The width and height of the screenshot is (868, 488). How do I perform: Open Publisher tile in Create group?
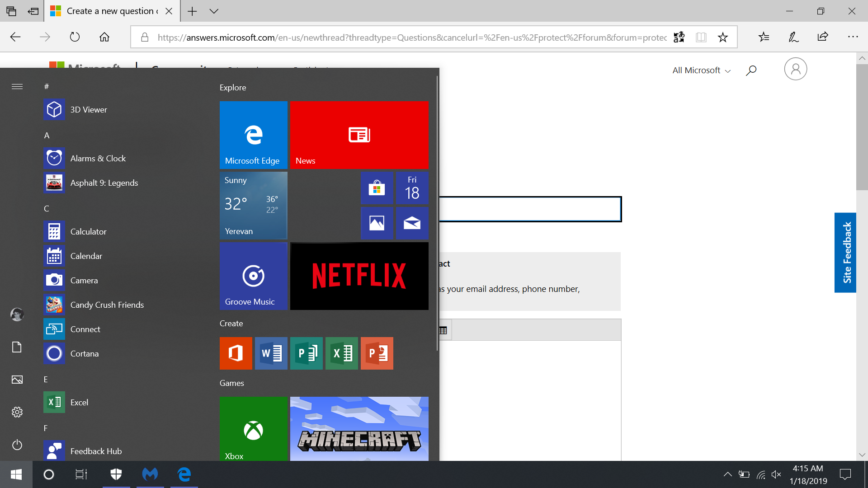tap(307, 353)
